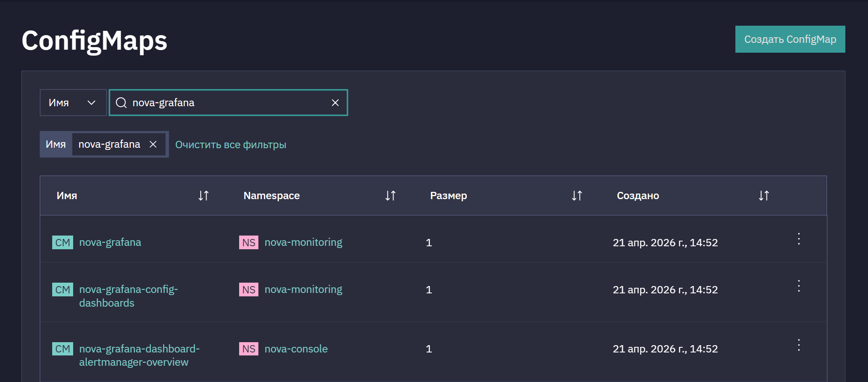Viewport: 868px width, 382px height.
Task: Click the size value in nova-console row
Action: point(429,349)
